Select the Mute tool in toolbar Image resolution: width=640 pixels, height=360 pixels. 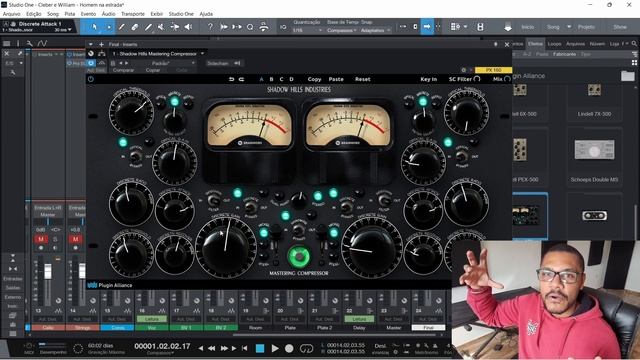tap(161, 27)
